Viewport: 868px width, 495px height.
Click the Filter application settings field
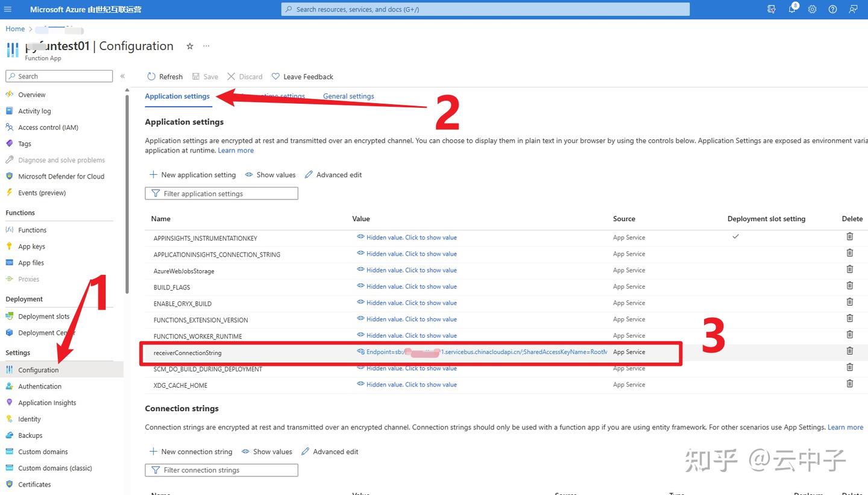click(x=221, y=193)
